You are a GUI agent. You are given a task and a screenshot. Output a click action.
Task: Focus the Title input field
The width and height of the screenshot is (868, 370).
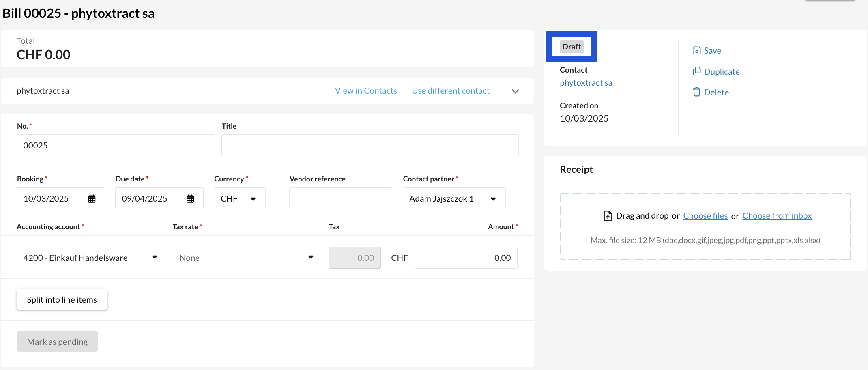(370, 145)
